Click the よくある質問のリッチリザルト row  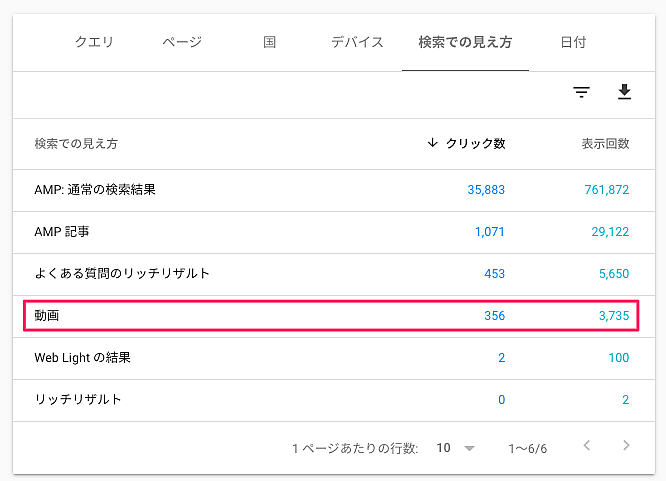click(122, 274)
